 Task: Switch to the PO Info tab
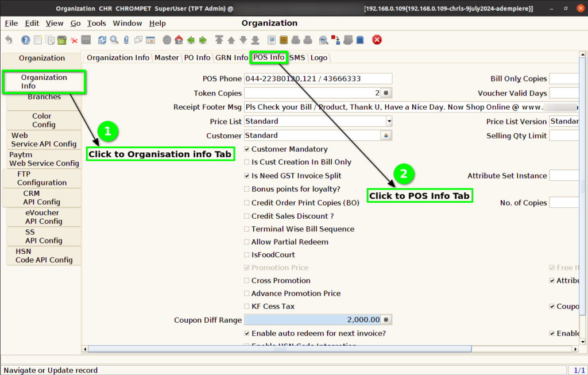pos(198,58)
